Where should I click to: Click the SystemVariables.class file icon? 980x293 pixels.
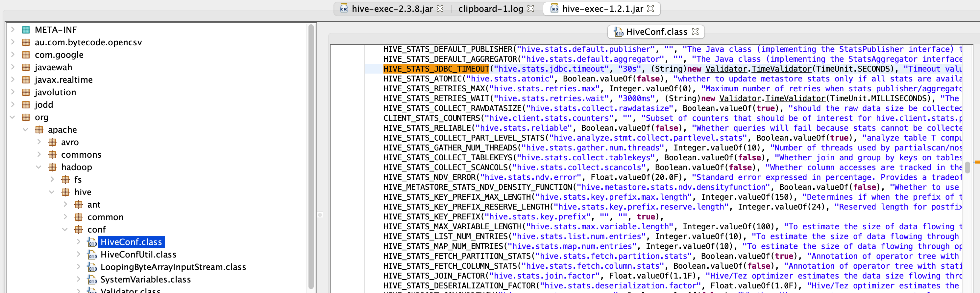(92, 280)
